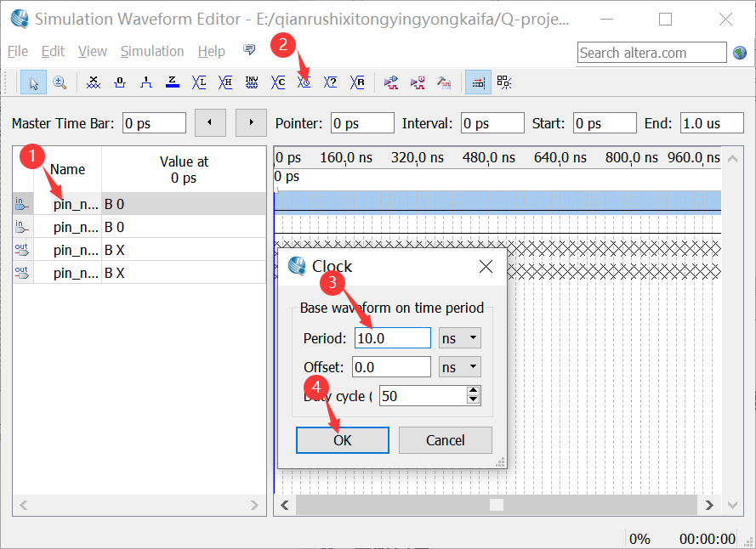Apply Forcing Low (0) value
This screenshot has width=756, height=549.
click(x=120, y=83)
